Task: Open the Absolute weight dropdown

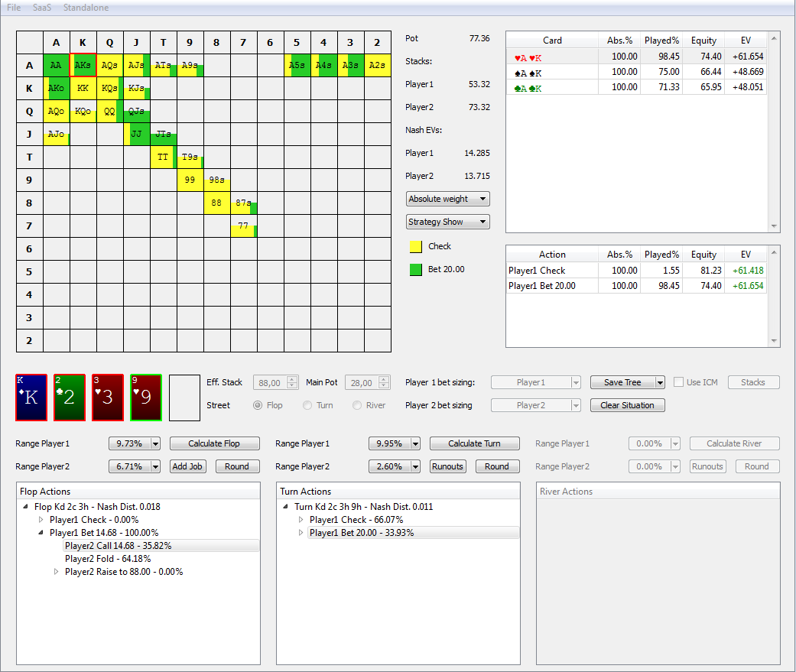Action: coord(448,199)
